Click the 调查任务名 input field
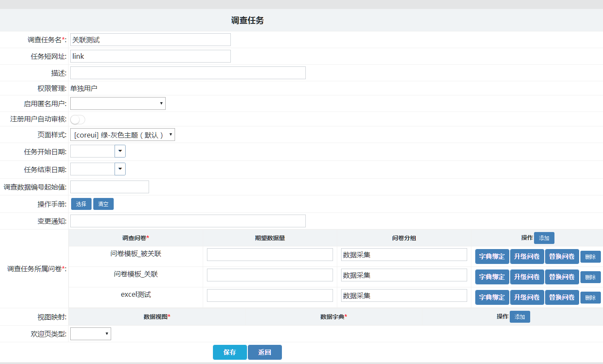Image resolution: width=603 pixels, height=364 pixels. [150, 40]
